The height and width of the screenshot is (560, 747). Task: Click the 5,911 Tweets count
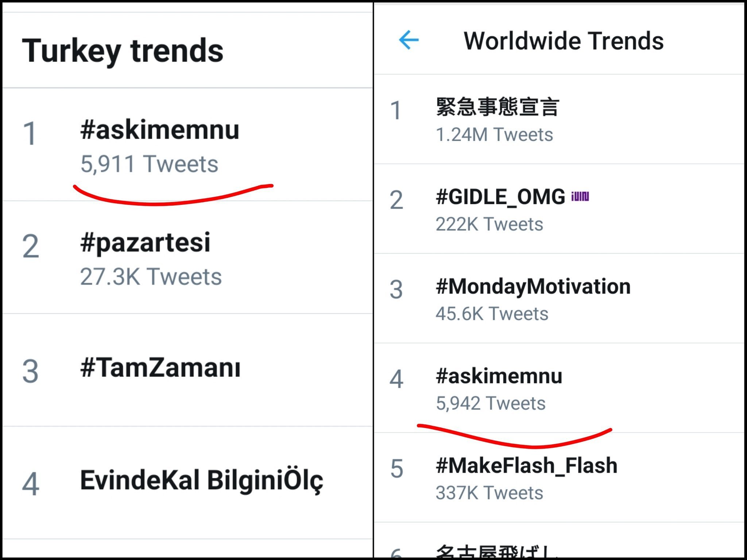pyautogui.click(x=149, y=164)
